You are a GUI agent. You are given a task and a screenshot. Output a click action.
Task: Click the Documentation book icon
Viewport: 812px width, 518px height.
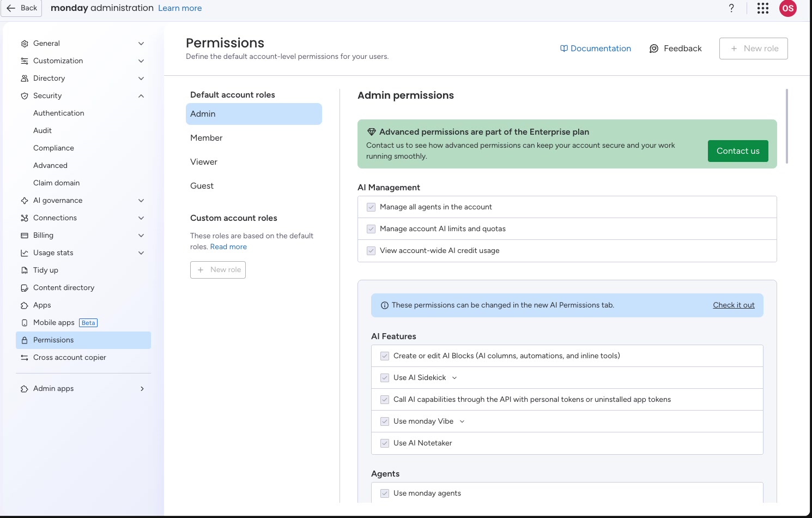pos(564,49)
